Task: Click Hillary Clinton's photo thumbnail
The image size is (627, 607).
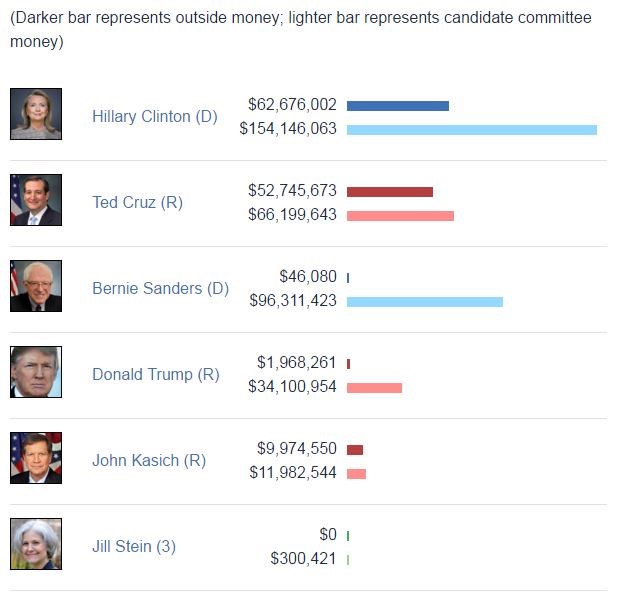Action: point(36,114)
